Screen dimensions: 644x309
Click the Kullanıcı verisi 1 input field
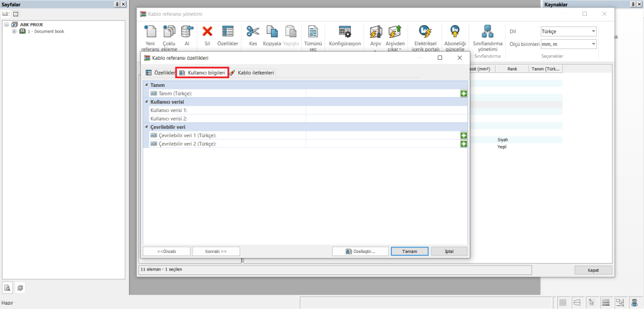[386, 110]
